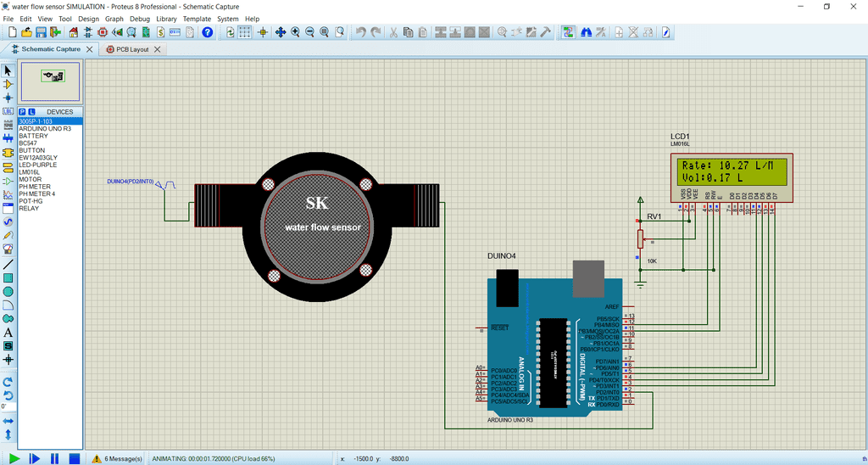This screenshot has width=868, height=465.
Task: Stop the simulation with the square button
Action: (x=75, y=458)
